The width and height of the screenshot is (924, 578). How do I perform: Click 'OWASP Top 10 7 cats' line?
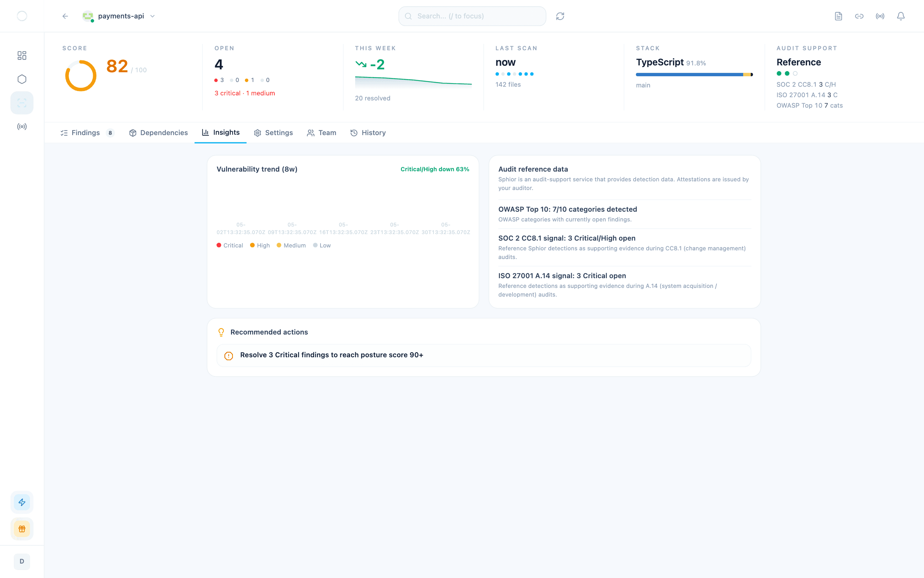(810, 105)
